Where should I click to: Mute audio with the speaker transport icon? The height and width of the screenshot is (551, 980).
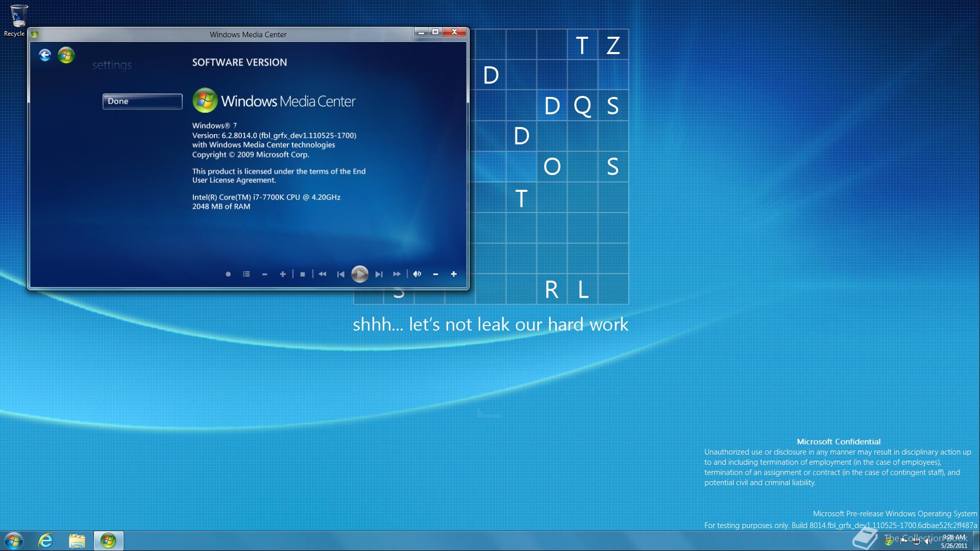417,274
